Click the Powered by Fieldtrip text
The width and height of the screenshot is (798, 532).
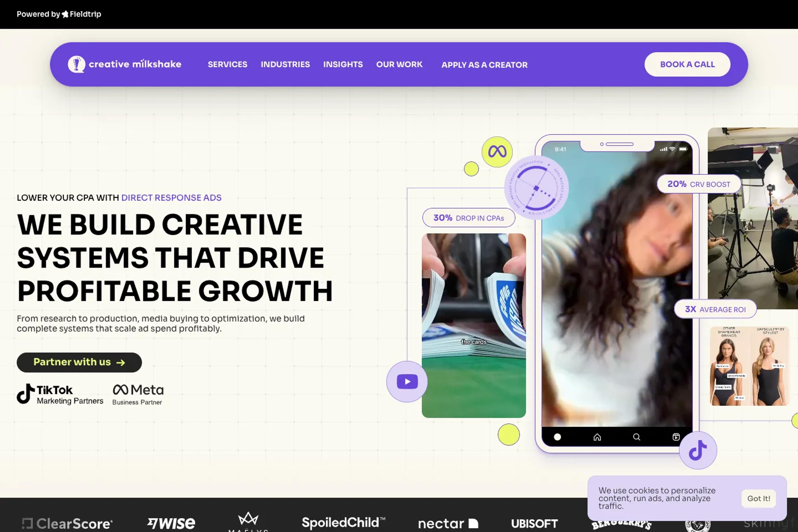coord(59,14)
